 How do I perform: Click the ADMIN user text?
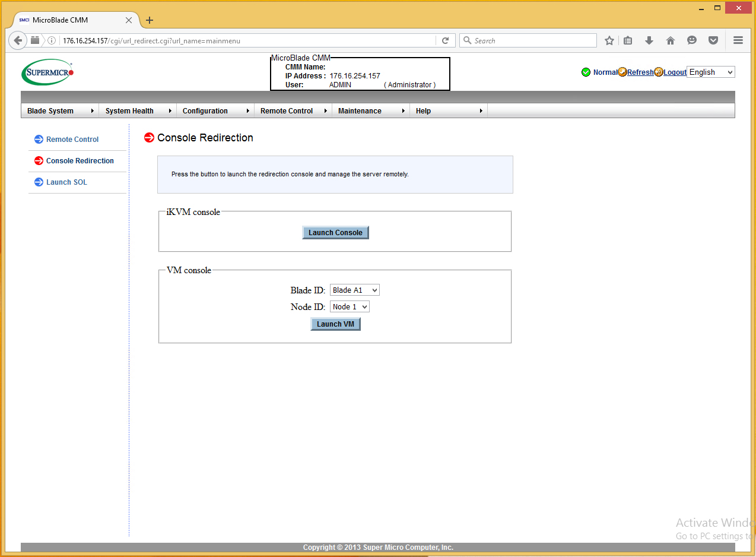click(340, 85)
